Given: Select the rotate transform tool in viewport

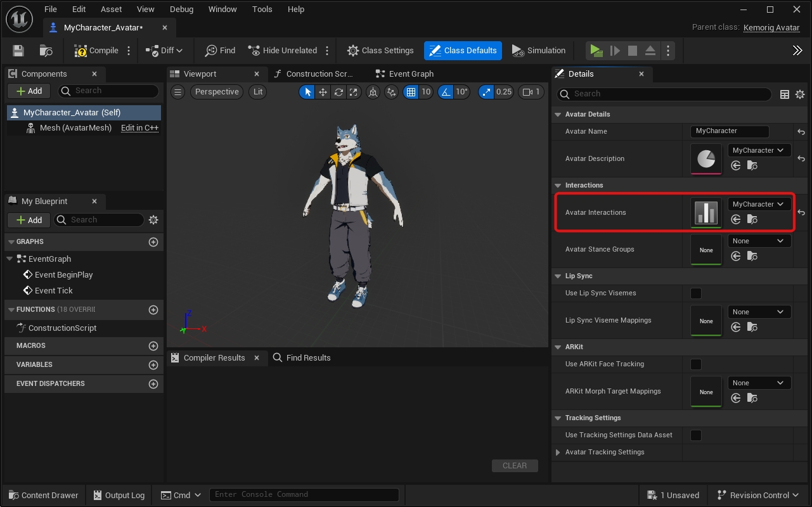Looking at the screenshot, I should coord(338,92).
